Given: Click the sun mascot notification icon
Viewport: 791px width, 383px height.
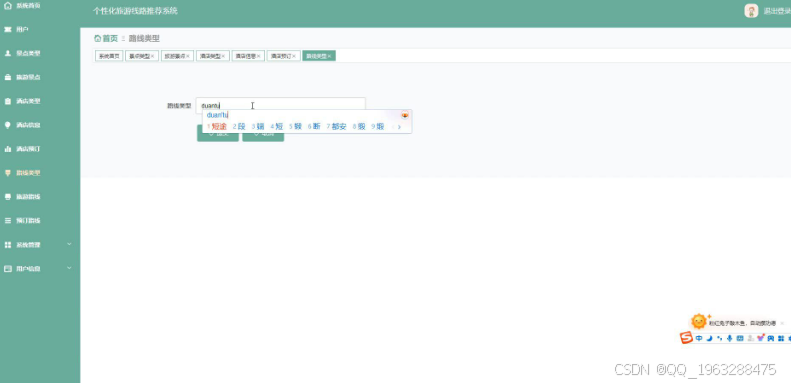Looking at the screenshot, I should click(x=699, y=321).
